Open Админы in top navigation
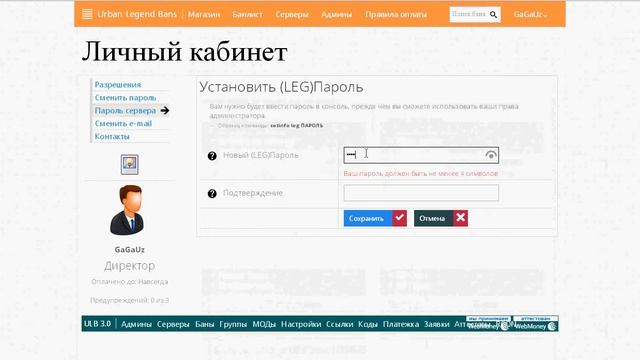Image resolution: width=640 pixels, height=360 pixels. point(336,14)
